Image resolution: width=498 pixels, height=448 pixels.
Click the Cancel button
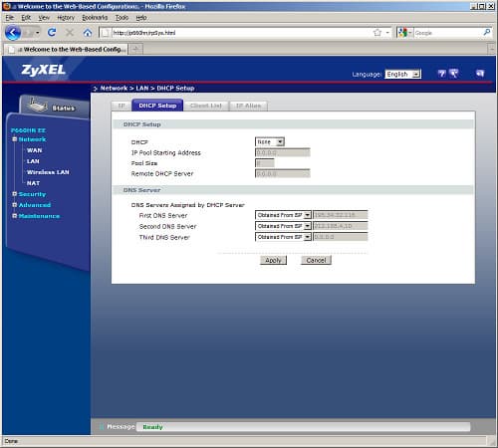coord(316,260)
